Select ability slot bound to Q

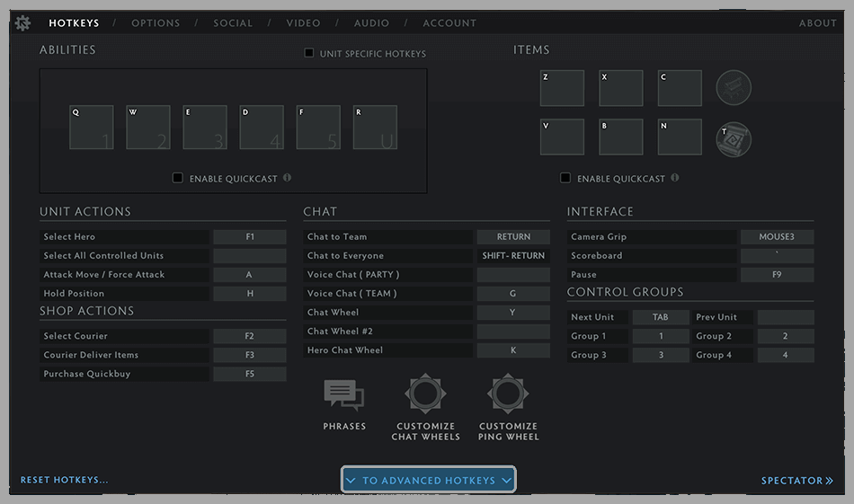tap(92, 128)
